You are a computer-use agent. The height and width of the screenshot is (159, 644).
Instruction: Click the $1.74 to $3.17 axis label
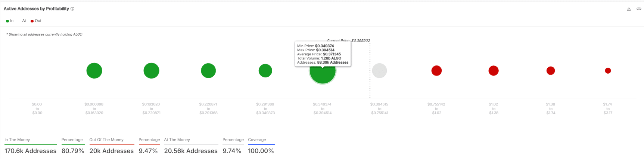click(608, 108)
